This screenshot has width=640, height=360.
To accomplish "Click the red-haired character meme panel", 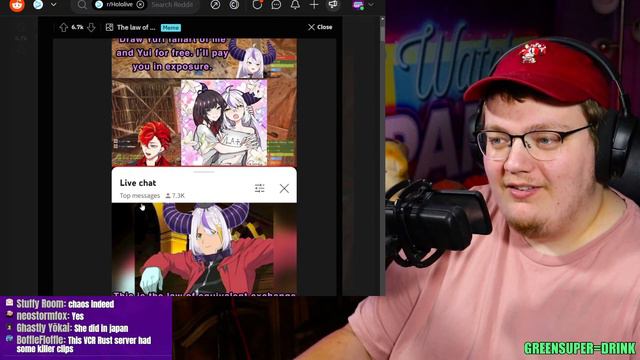I will (x=146, y=123).
